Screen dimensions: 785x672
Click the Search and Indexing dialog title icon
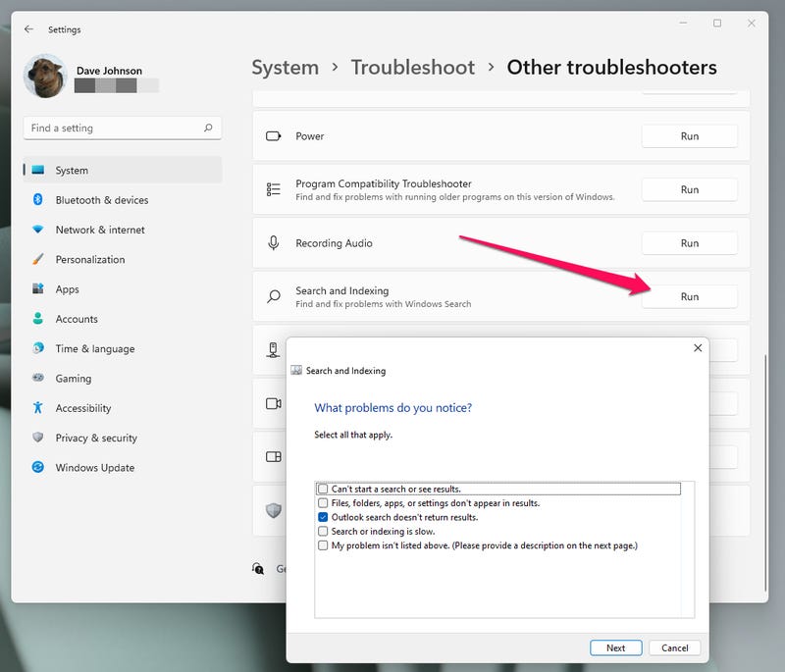pyautogui.click(x=296, y=370)
